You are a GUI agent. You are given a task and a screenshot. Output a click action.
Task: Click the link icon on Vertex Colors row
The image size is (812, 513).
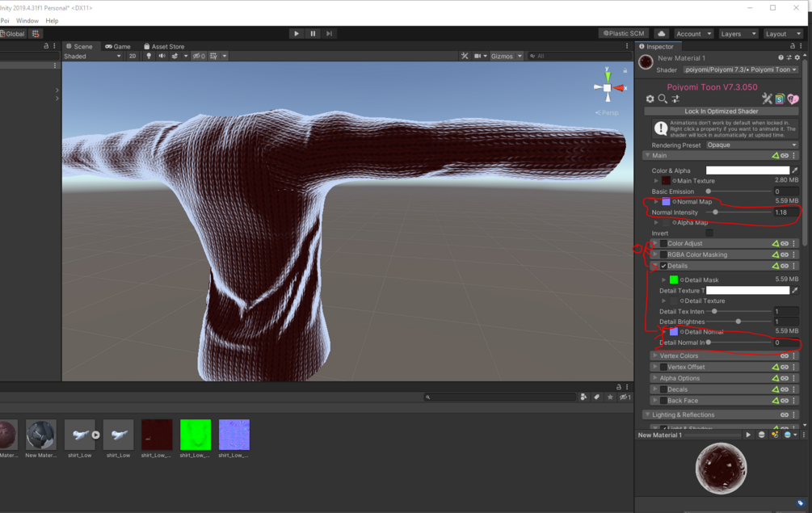785,355
